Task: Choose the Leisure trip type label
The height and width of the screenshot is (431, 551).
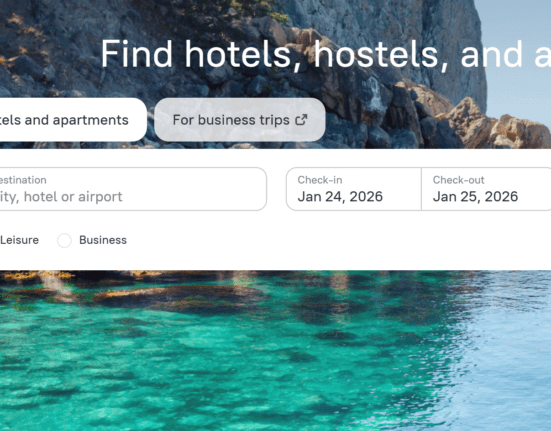Action: click(x=19, y=240)
